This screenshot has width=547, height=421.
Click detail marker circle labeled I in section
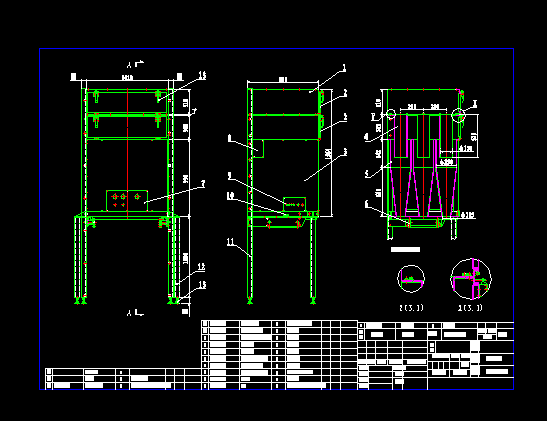458,115
